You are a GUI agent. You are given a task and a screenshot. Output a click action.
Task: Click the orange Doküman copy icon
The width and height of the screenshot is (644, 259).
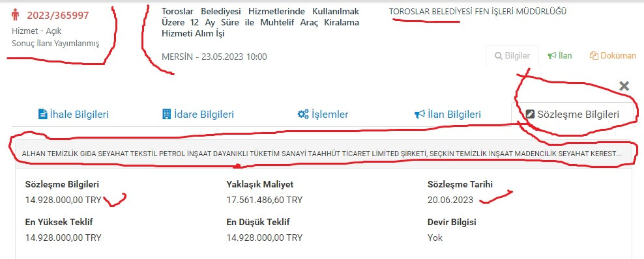click(594, 56)
